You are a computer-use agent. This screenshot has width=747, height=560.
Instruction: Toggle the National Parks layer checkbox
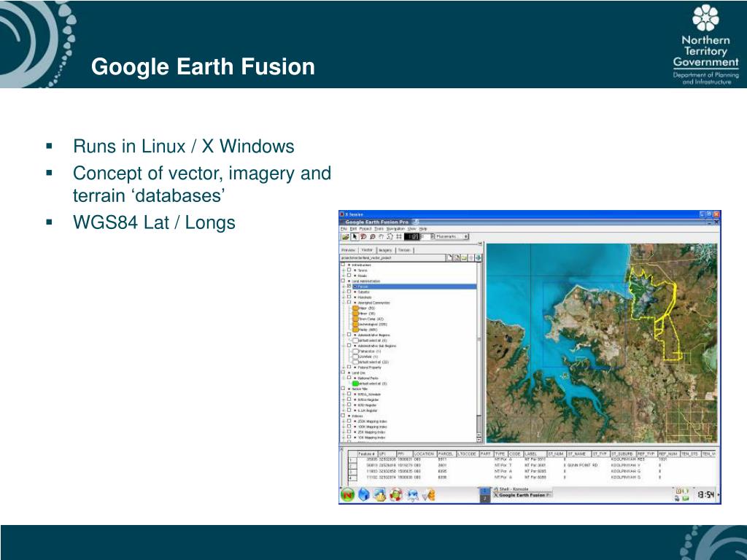coord(349,378)
